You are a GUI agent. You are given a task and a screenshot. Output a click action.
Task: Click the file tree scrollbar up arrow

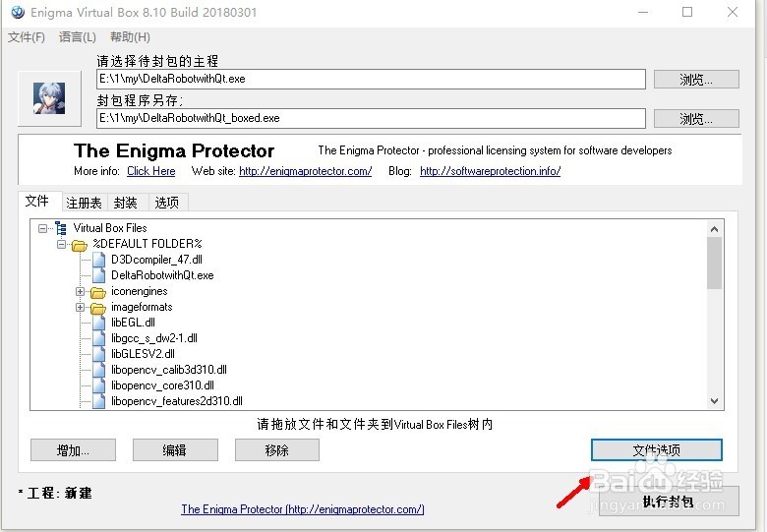point(714,229)
